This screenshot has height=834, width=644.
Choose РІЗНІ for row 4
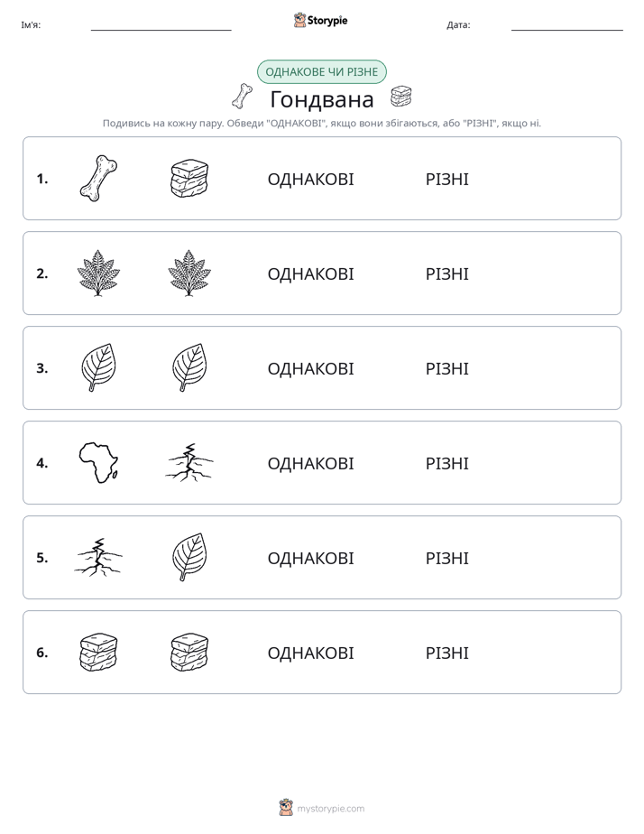click(446, 463)
